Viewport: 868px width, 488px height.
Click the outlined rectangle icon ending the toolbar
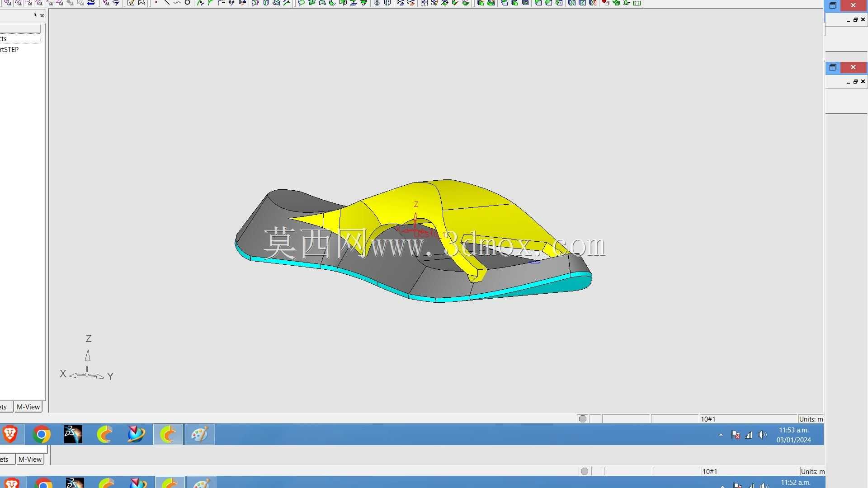click(x=637, y=3)
